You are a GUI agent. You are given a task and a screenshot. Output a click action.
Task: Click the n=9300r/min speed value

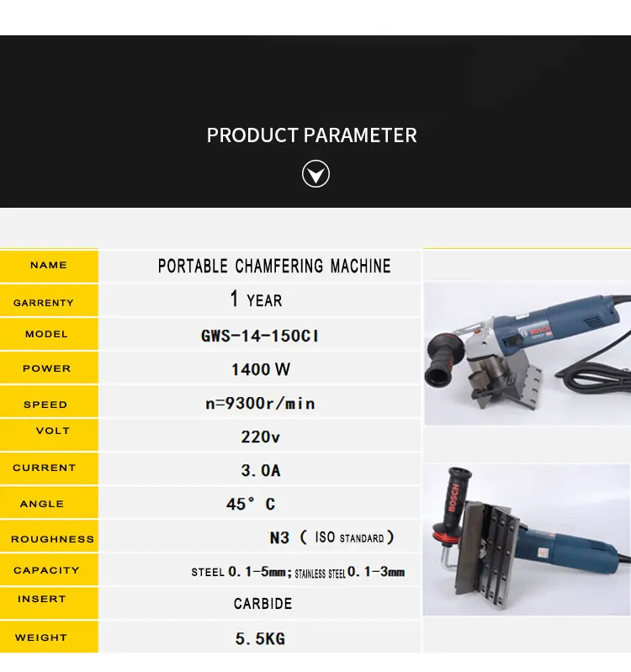(x=260, y=404)
